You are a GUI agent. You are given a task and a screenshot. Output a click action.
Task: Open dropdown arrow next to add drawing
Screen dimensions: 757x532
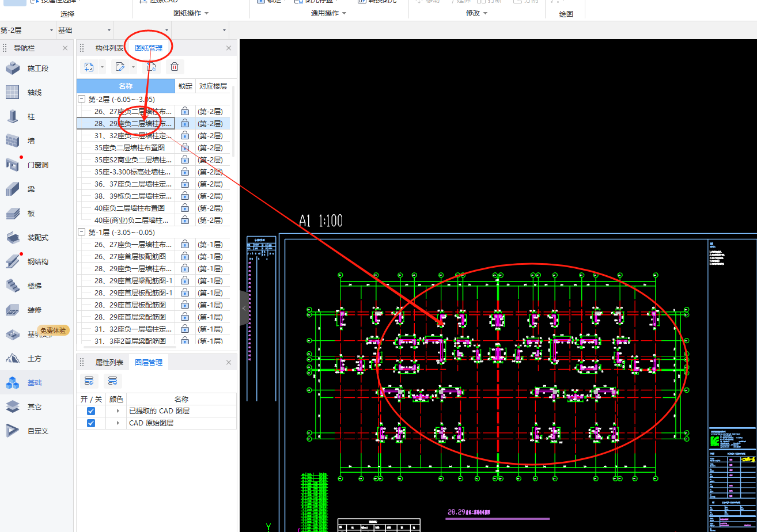tap(103, 67)
